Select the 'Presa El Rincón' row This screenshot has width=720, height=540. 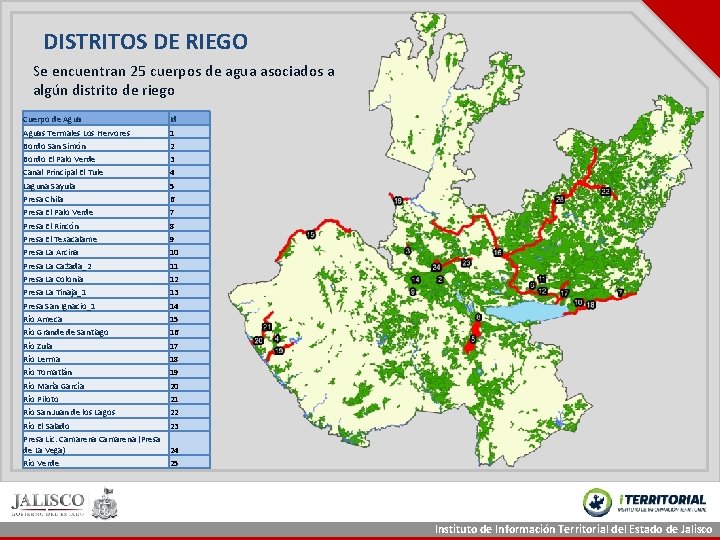[116, 225]
